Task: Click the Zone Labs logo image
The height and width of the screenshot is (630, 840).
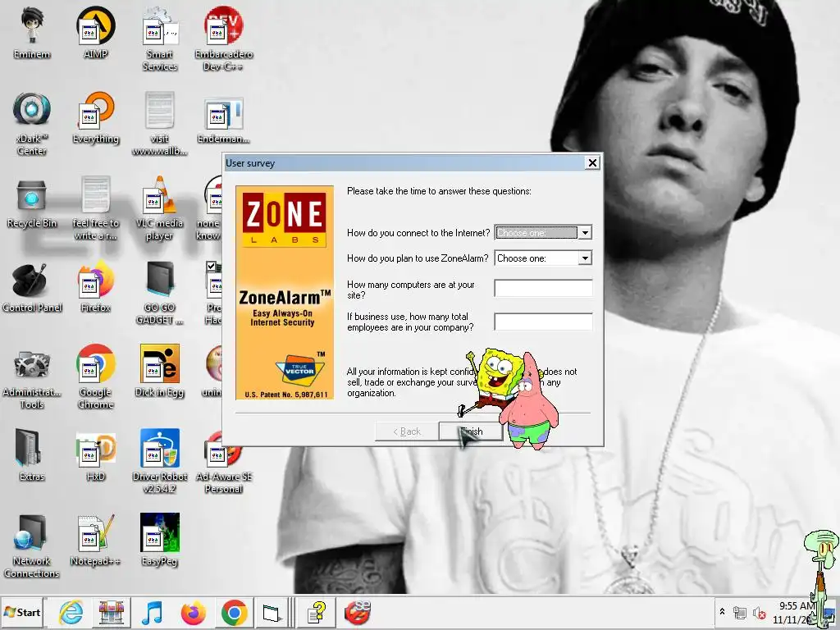Action: point(285,218)
